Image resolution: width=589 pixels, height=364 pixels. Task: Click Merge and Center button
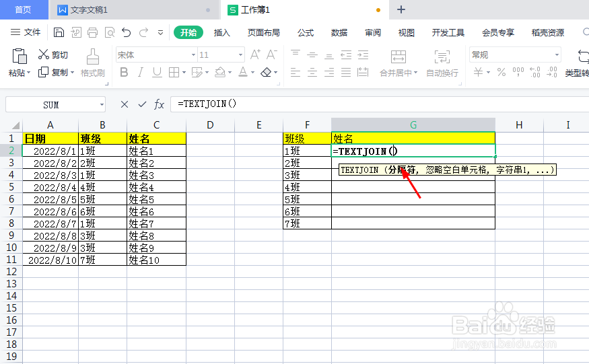[399, 63]
